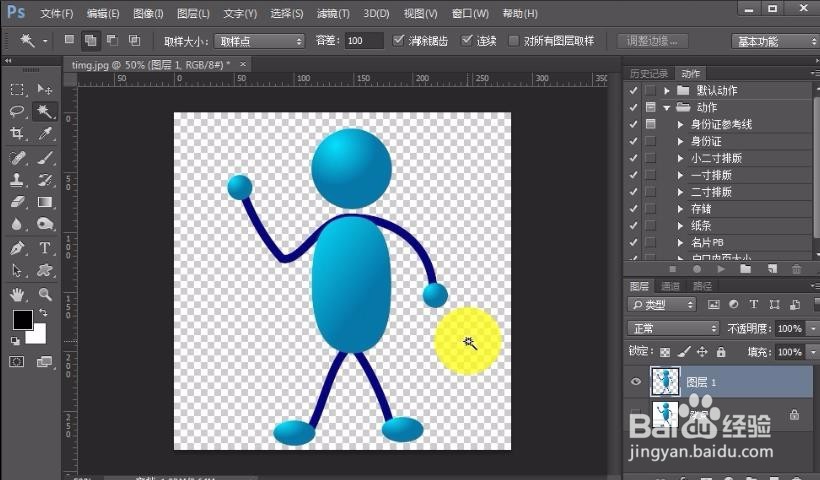Viewport: 820px width, 480px height.
Task: Select the Pen tool
Action: coord(17,247)
